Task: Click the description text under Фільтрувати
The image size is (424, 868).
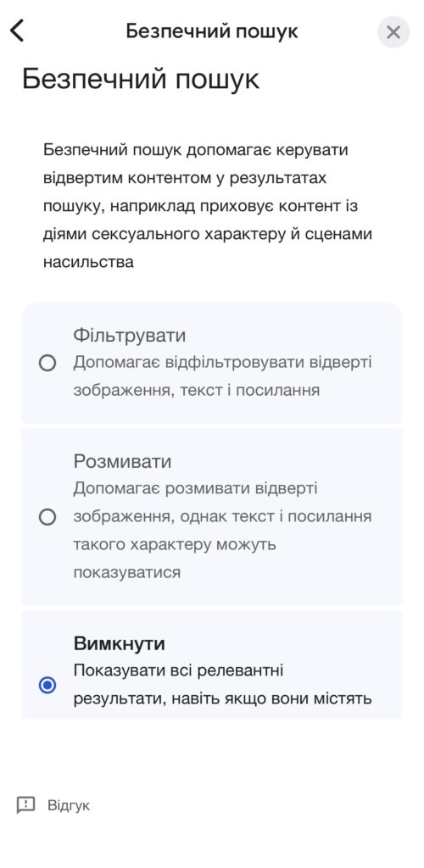Action: 222,376
